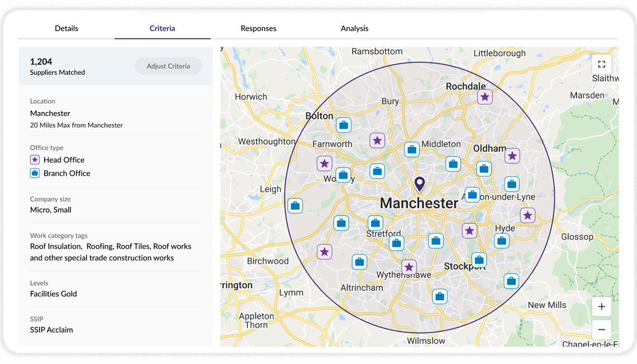The width and height of the screenshot is (637, 364).
Task: Select the head office star near Farnworth
Action: pyautogui.click(x=377, y=141)
